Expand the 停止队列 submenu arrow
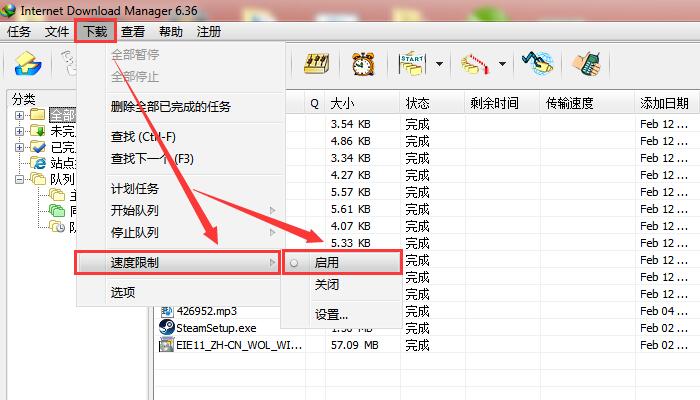The width and height of the screenshot is (700, 400). click(272, 233)
